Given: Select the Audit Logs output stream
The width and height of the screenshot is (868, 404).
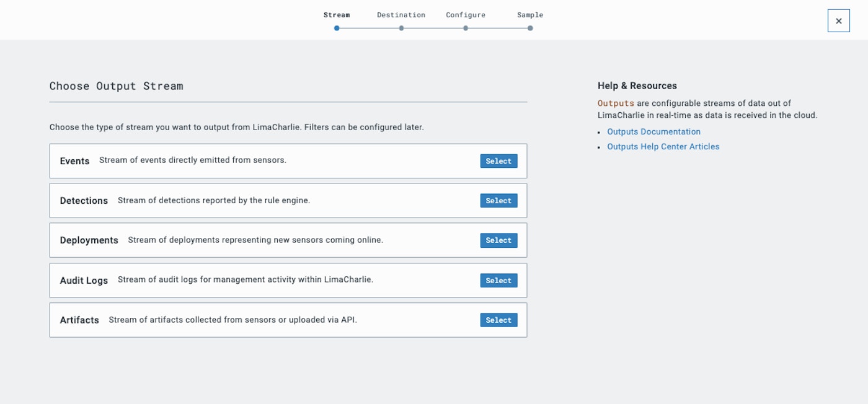Looking at the screenshot, I should pos(498,281).
